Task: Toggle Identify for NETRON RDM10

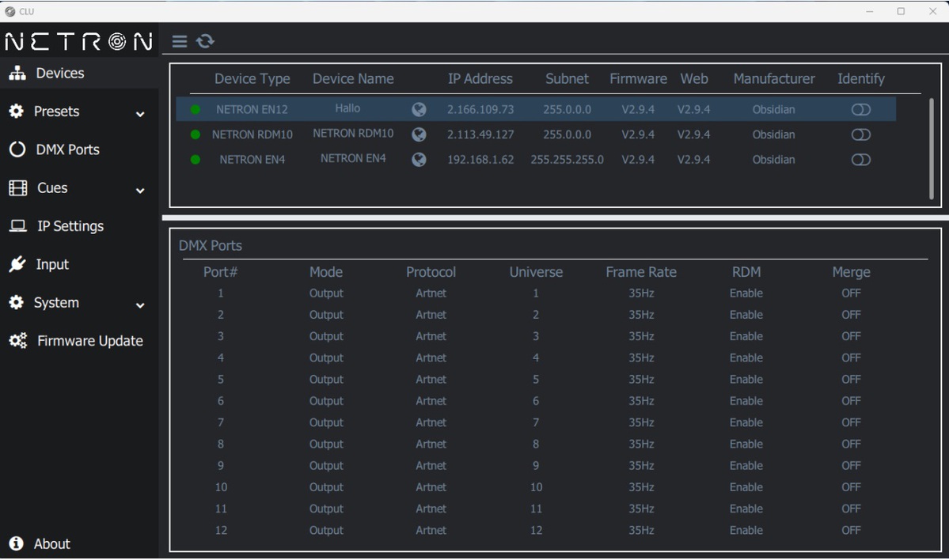Action: coord(860,134)
